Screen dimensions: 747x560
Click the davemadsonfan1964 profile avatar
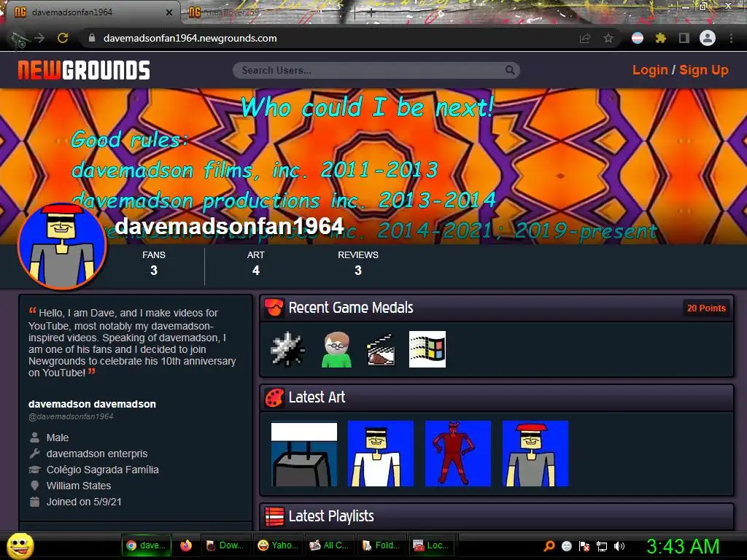coord(62,246)
